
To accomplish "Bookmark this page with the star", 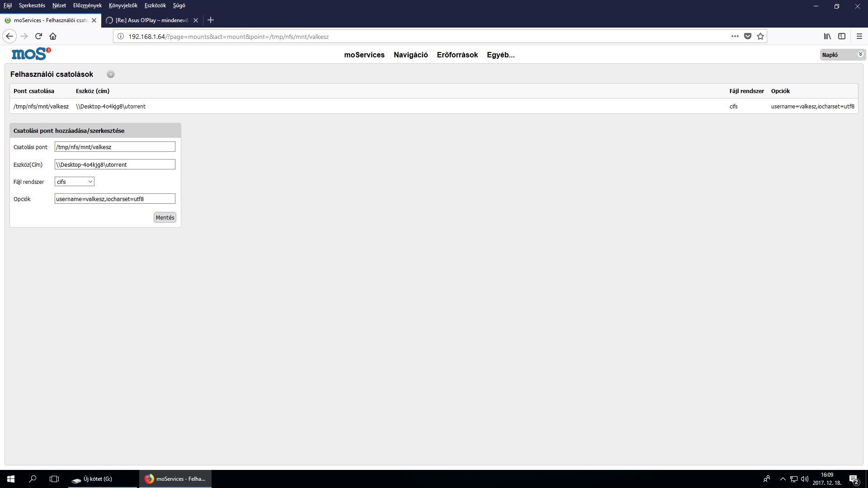I will [x=760, y=36].
